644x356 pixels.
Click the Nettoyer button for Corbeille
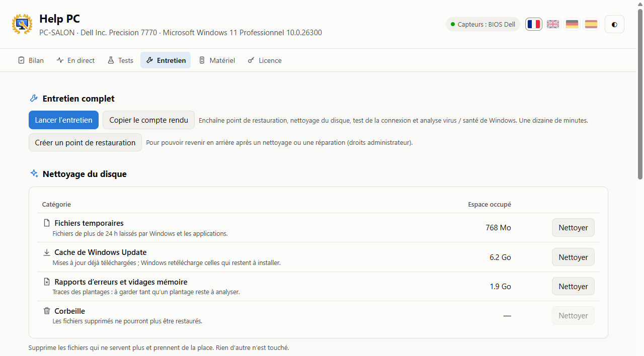(573, 316)
